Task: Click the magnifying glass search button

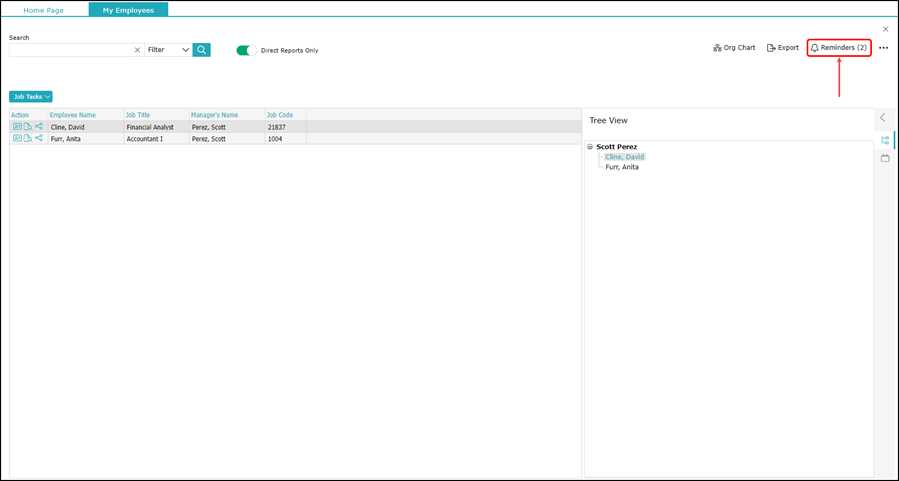Action: coord(202,50)
